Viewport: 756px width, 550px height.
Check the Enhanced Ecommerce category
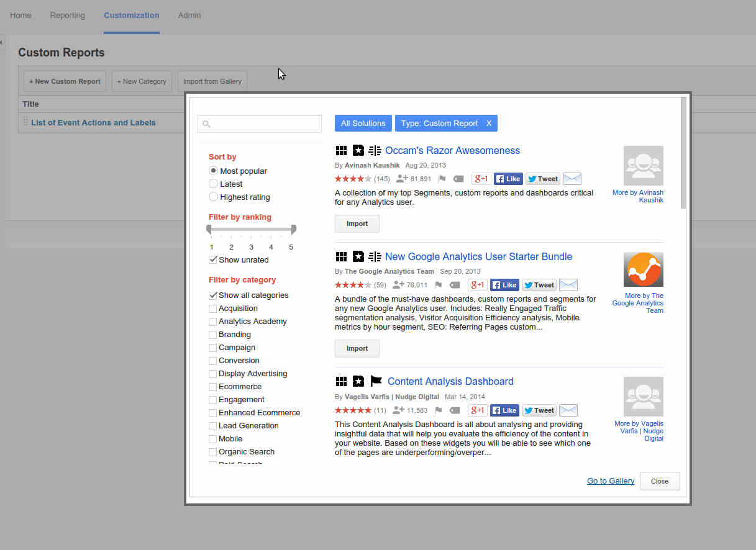click(213, 413)
